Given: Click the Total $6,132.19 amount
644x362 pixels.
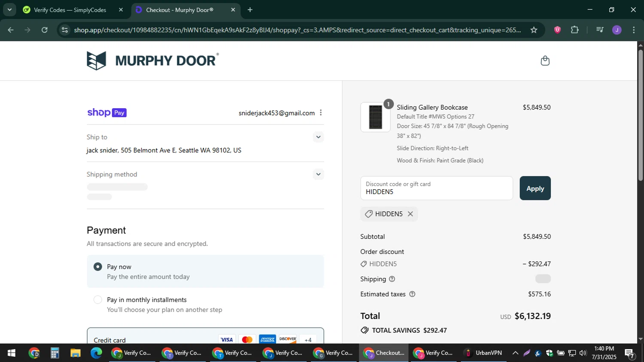Looking at the screenshot, I should [x=532, y=316].
